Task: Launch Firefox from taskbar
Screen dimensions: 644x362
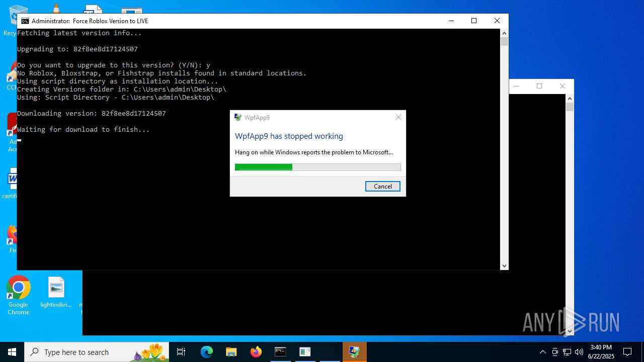Action: point(256,352)
